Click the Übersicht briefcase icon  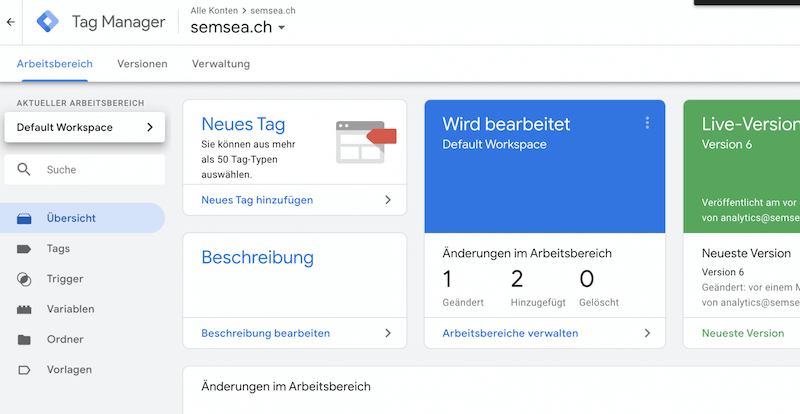click(24, 218)
